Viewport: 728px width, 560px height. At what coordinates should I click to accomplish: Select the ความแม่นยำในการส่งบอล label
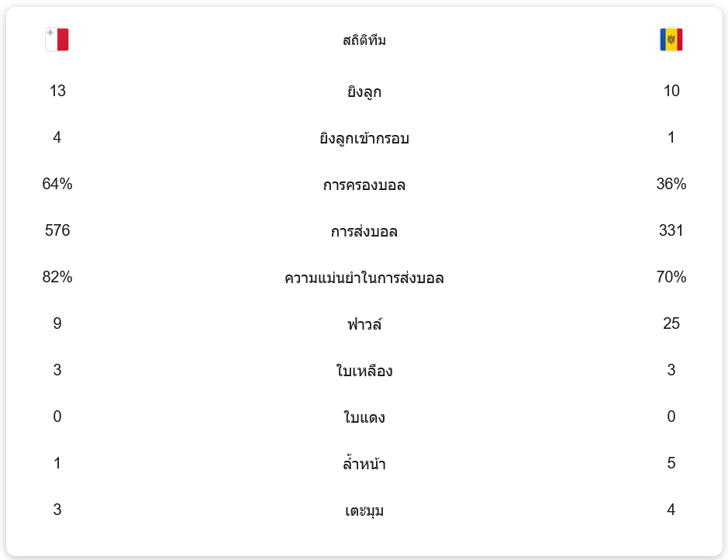coord(364,278)
